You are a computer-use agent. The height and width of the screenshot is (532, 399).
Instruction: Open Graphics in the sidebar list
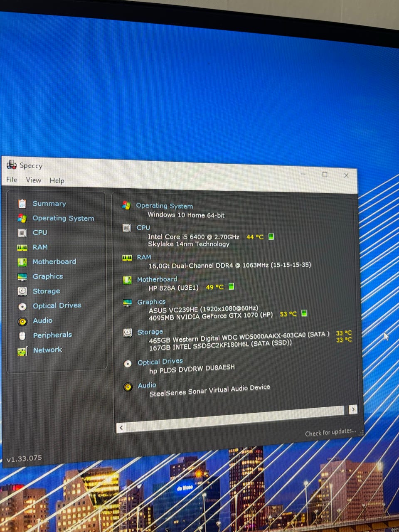[x=48, y=276]
